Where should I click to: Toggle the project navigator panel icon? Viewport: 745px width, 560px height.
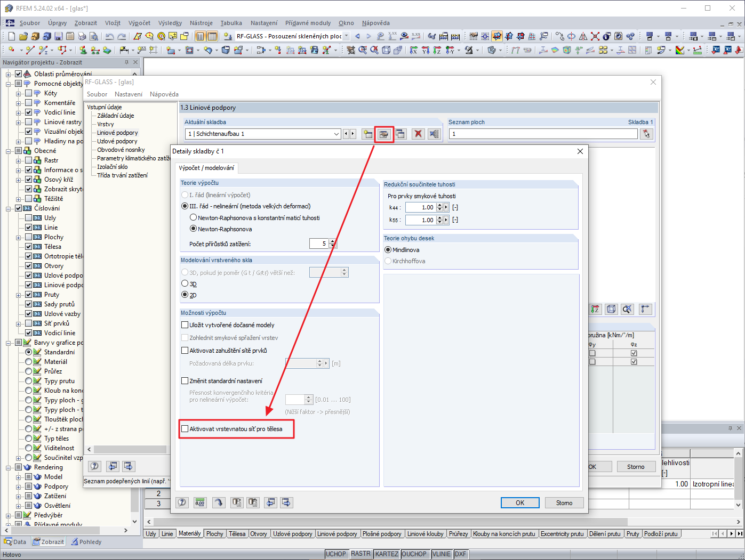[x=201, y=36]
